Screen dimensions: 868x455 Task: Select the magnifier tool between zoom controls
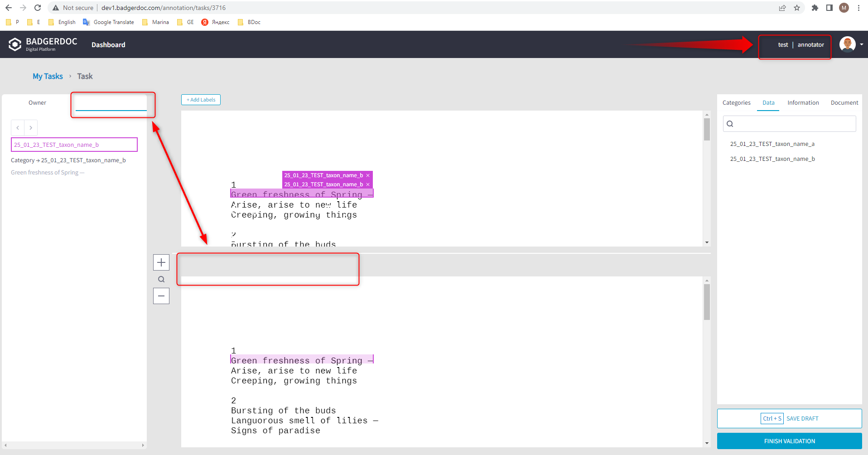tap(161, 279)
